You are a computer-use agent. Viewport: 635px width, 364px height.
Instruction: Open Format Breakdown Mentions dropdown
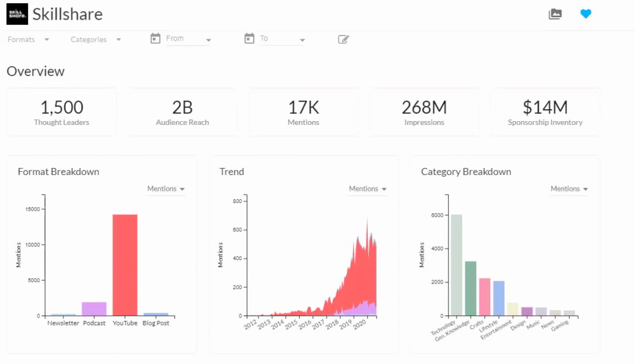click(166, 189)
